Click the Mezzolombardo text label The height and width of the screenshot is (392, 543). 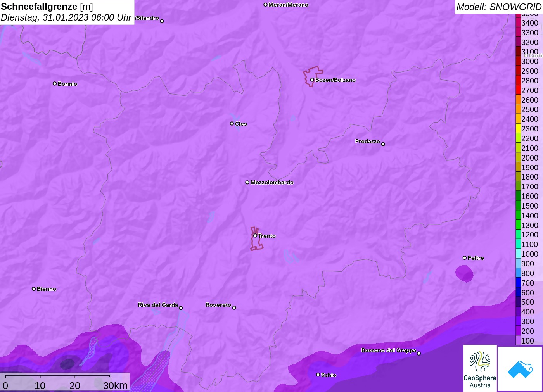click(x=272, y=182)
